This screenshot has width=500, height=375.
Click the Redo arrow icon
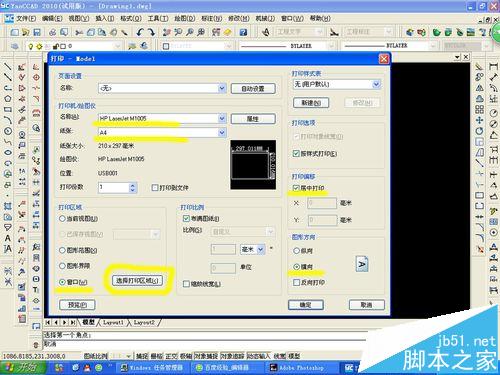tap(151, 32)
